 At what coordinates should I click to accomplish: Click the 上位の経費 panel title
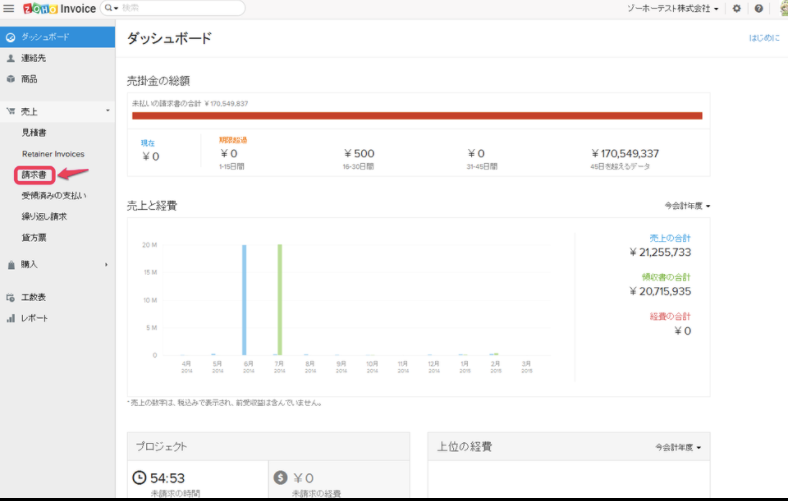(x=464, y=446)
